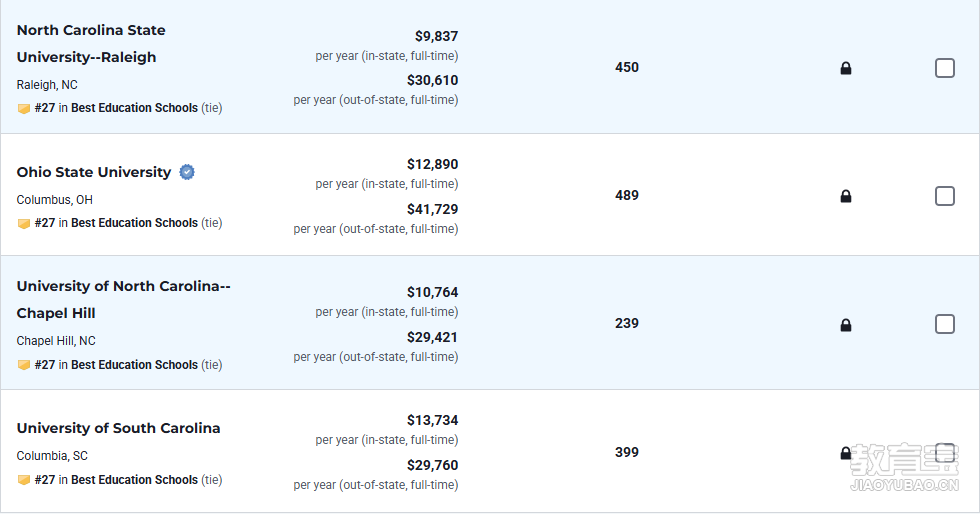The height and width of the screenshot is (514, 980).
Task: Check the compare box for North Carolina State University
Action: coord(944,68)
